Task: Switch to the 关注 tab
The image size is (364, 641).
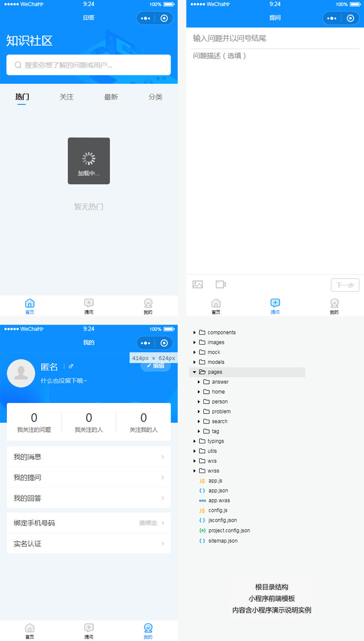Action: (x=66, y=97)
